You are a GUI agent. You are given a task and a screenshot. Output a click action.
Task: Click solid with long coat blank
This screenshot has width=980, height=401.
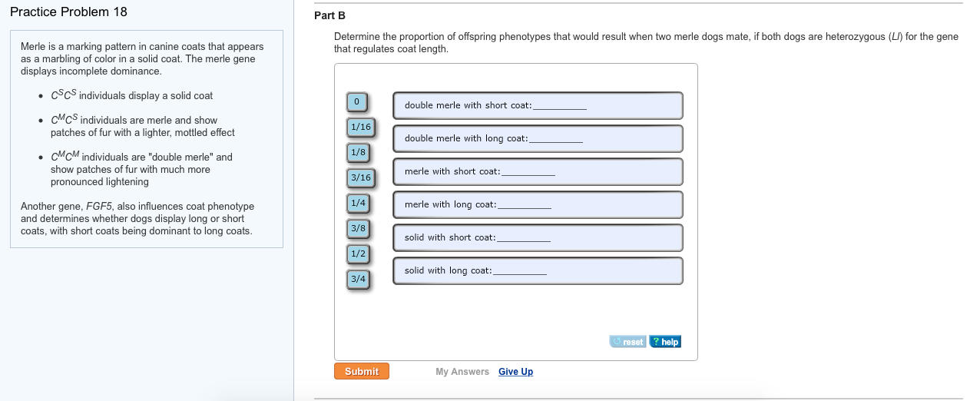pyautogui.click(x=520, y=271)
